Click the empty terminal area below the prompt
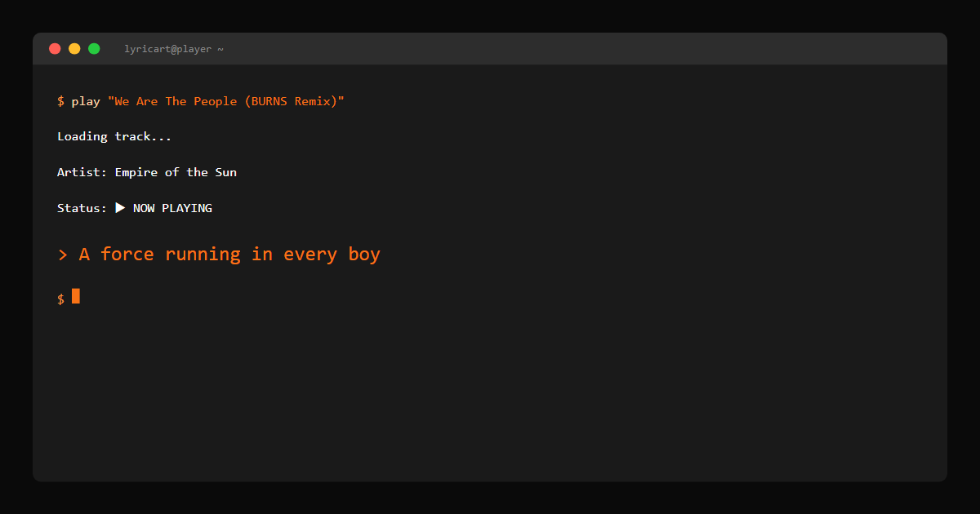Viewport: 980px width, 514px height. pos(490,392)
